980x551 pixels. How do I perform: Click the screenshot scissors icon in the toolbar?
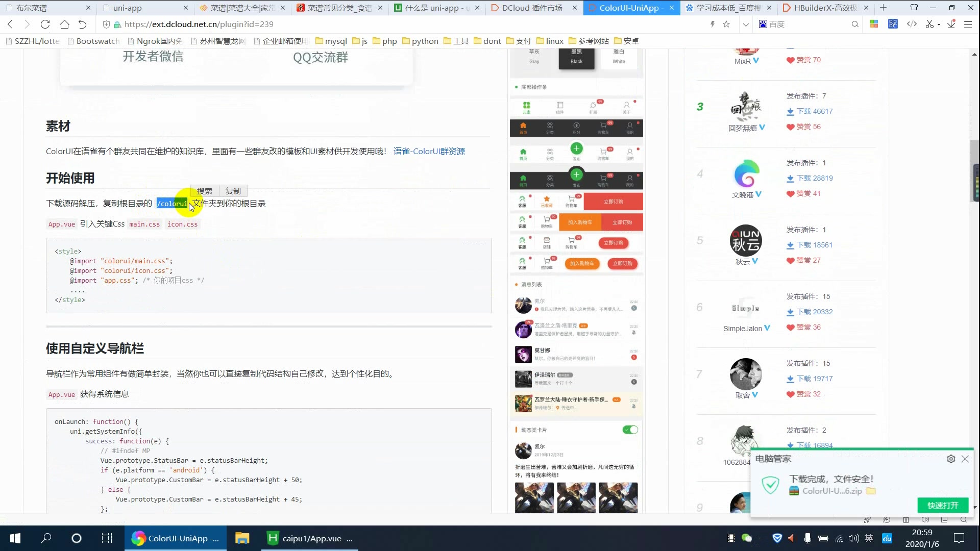[x=930, y=24]
